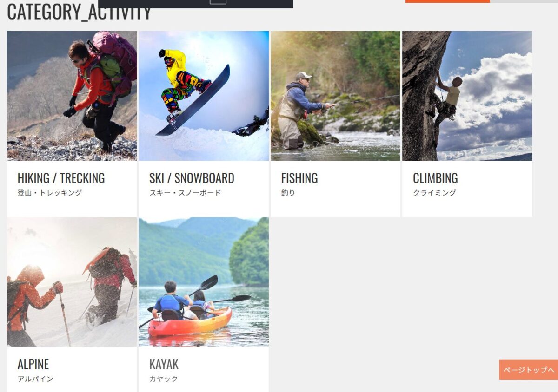The width and height of the screenshot is (558, 392).
Task: Open the hiker with backpack photo
Action: pyautogui.click(x=72, y=96)
